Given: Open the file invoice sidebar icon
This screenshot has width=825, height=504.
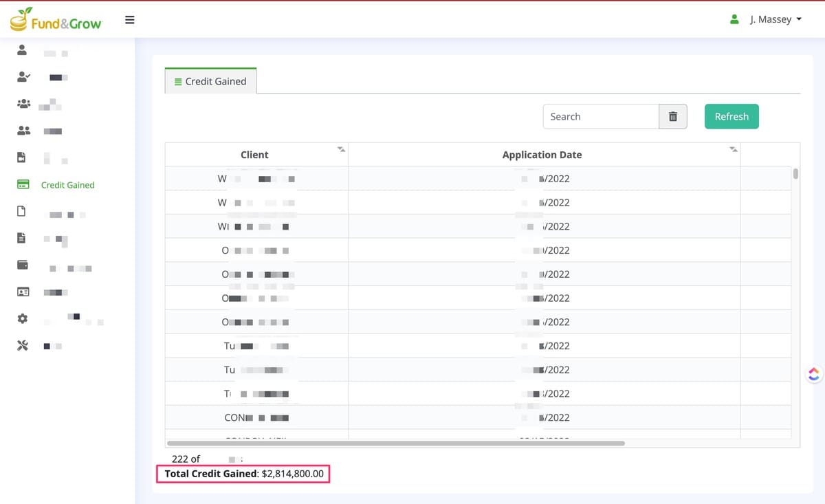Looking at the screenshot, I should [21, 157].
